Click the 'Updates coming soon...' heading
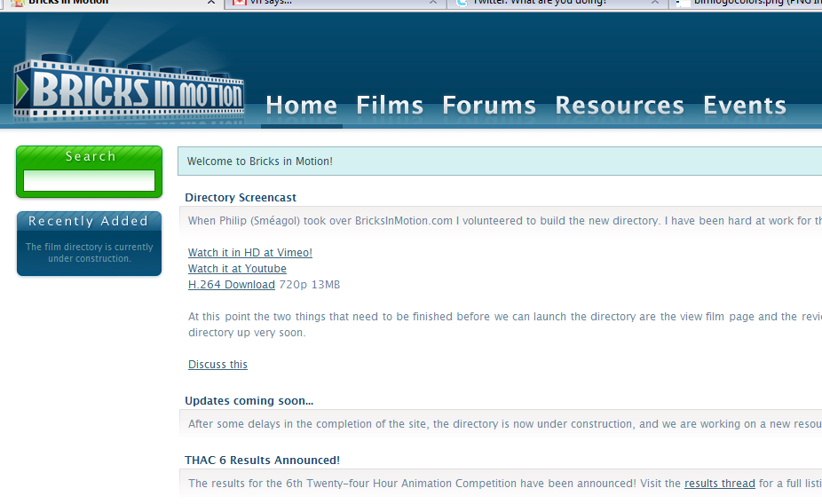 249,401
